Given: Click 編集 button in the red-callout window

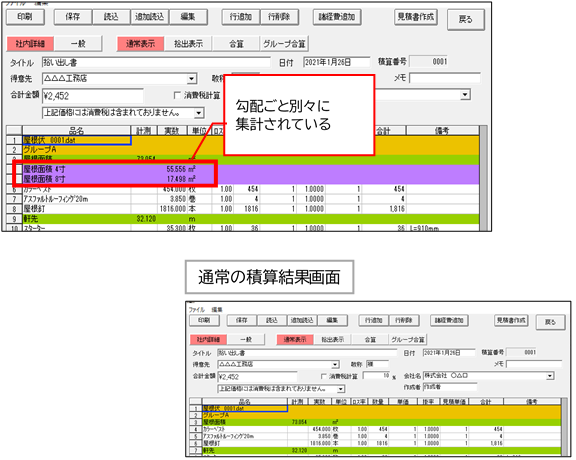Looking at the screenshot, I should pyautogui.click(x=188, y=17).
